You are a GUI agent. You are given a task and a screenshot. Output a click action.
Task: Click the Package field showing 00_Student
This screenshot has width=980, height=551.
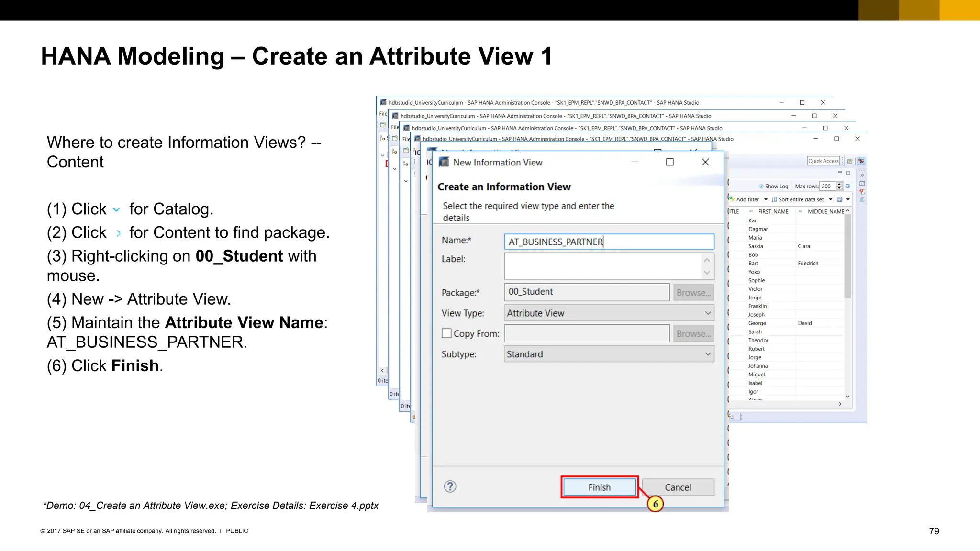[587, 292]
